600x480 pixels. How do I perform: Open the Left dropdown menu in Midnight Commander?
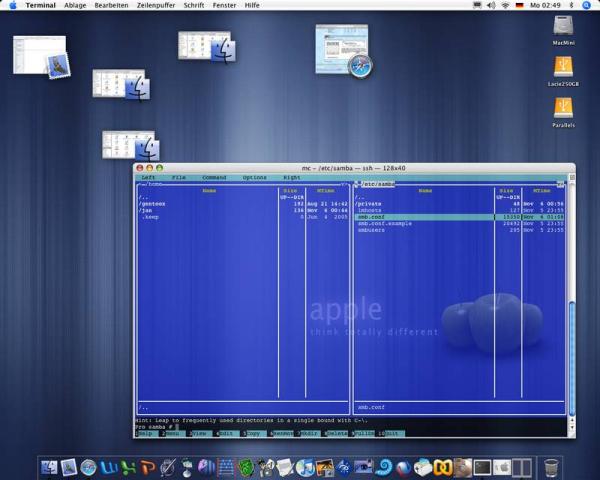tap(148, 177)
